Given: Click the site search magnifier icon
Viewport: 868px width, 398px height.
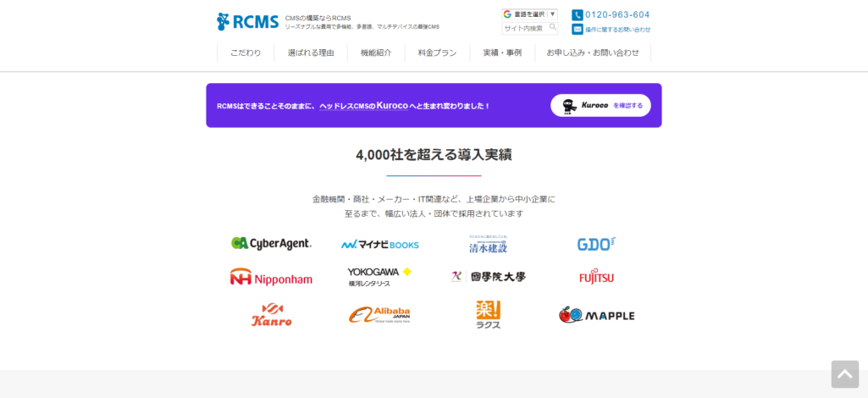Looking at the screenshot, I should pyautogui.click(x=552, y=28).
